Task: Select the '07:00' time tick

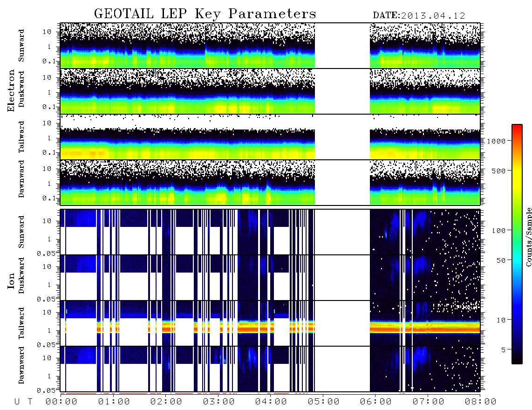Action: (429, 402)
